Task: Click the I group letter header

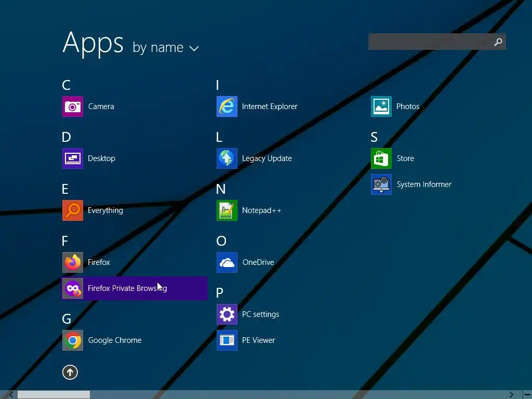Action: click(x=218, y=85)
